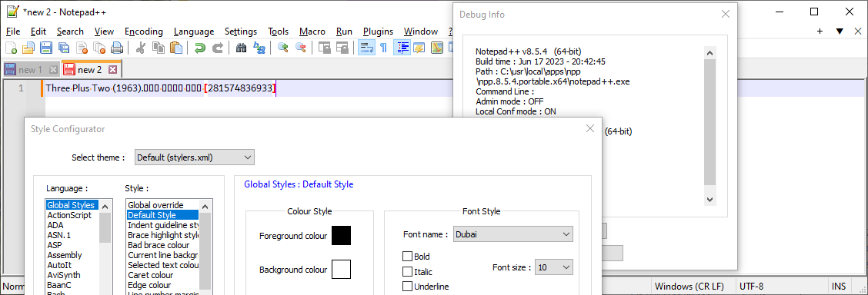Image resolution: width=868 pixels, height=295 pixels.
Task: Close the new 1 tab with grey X
Action: pos(53,70)
